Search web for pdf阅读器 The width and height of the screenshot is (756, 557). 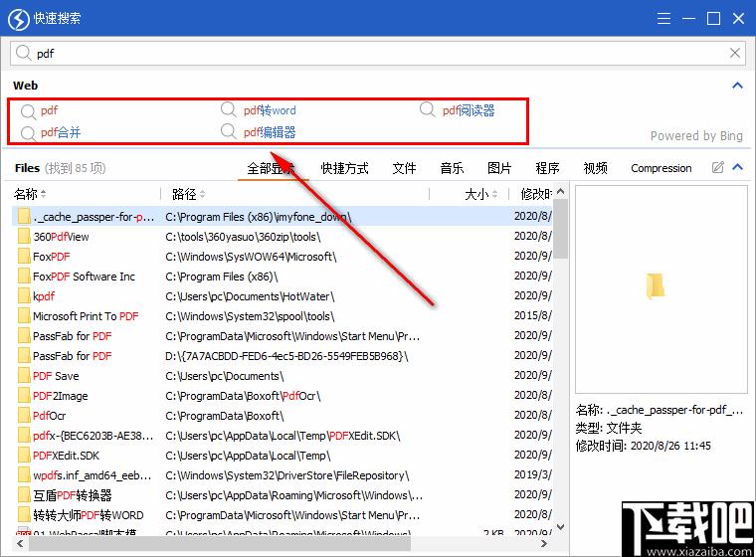pos(469,110)
